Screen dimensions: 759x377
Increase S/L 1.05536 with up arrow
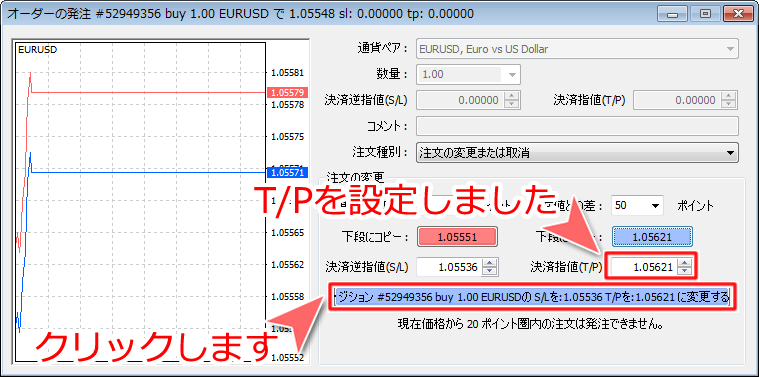490,262
